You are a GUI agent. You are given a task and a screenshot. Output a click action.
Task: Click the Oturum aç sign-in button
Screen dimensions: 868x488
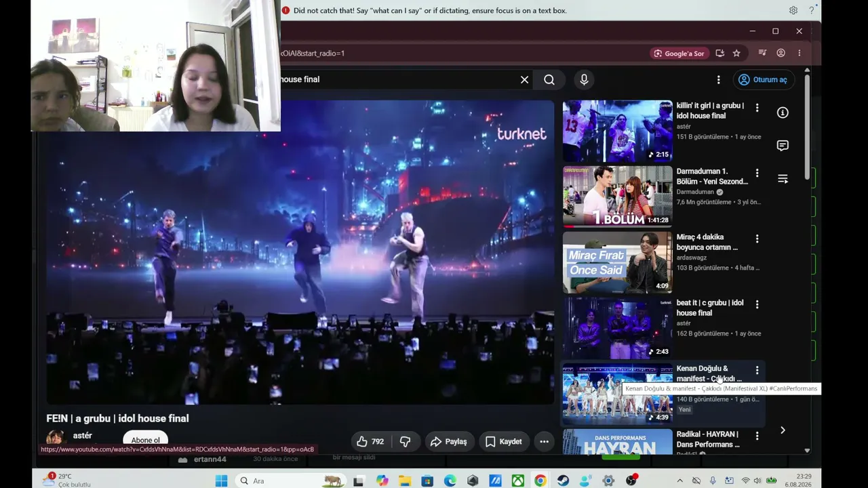pyautogui.click(x=763, y=79)
